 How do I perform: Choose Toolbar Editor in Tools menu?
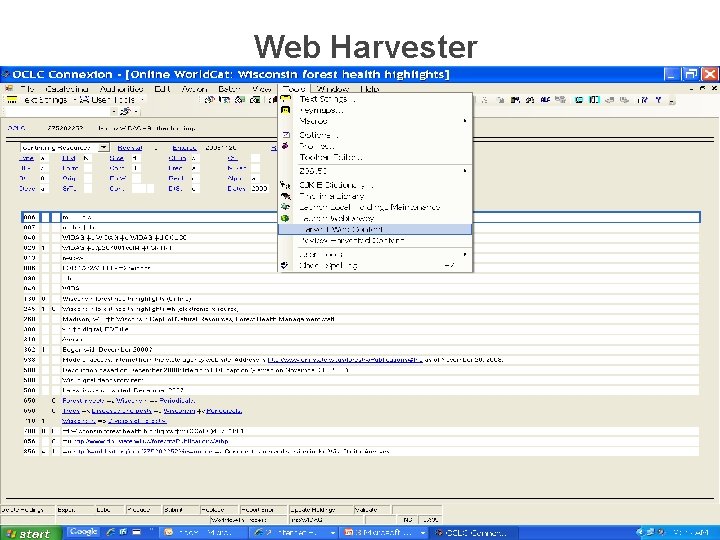click(375, 157)
